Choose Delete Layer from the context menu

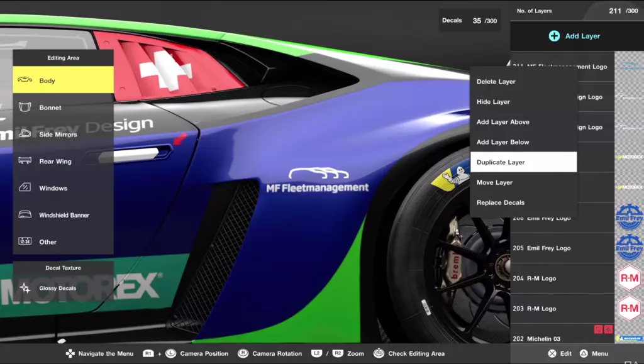[x=524, y=82]
